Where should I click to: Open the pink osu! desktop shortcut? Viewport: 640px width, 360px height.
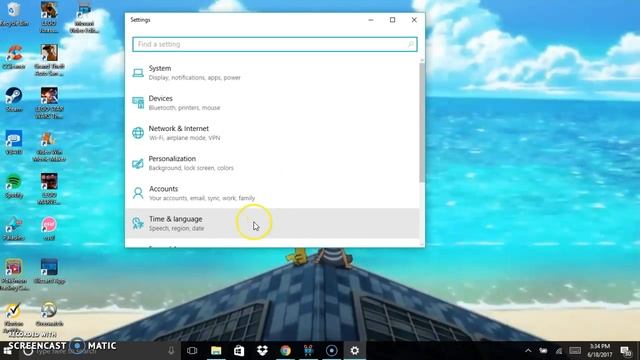click(x=49, y=229)
